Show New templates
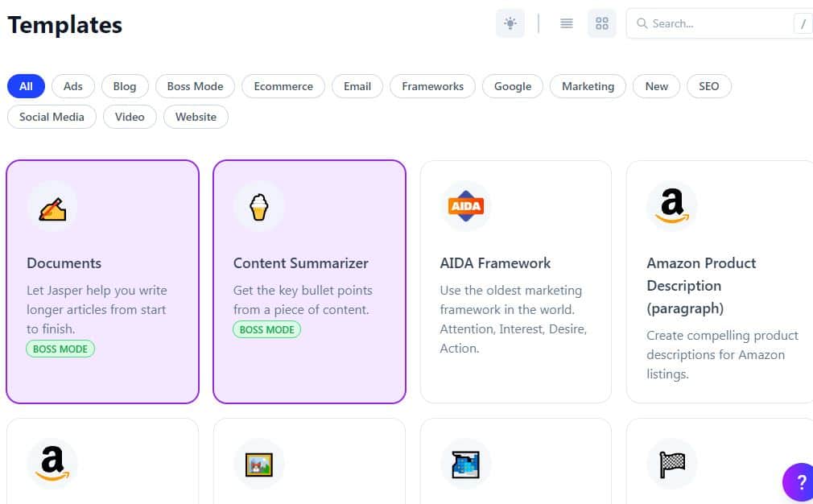The width and height of the screenshot is (813, 504). (x=656, y=86)
